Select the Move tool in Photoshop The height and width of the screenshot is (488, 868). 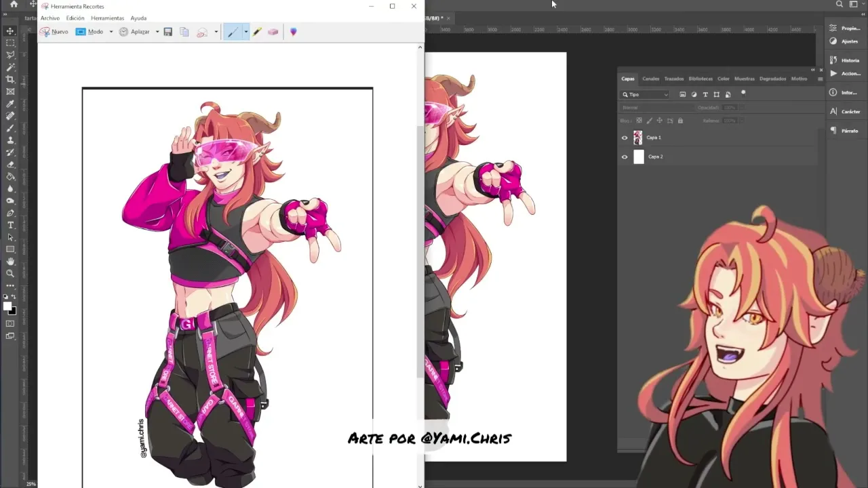click(10, 30)
